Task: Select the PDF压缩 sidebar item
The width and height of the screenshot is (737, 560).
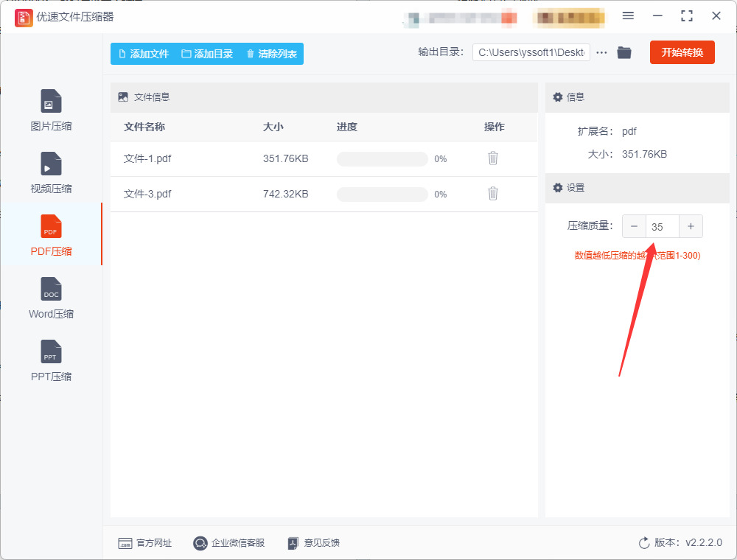Action: 51,235
